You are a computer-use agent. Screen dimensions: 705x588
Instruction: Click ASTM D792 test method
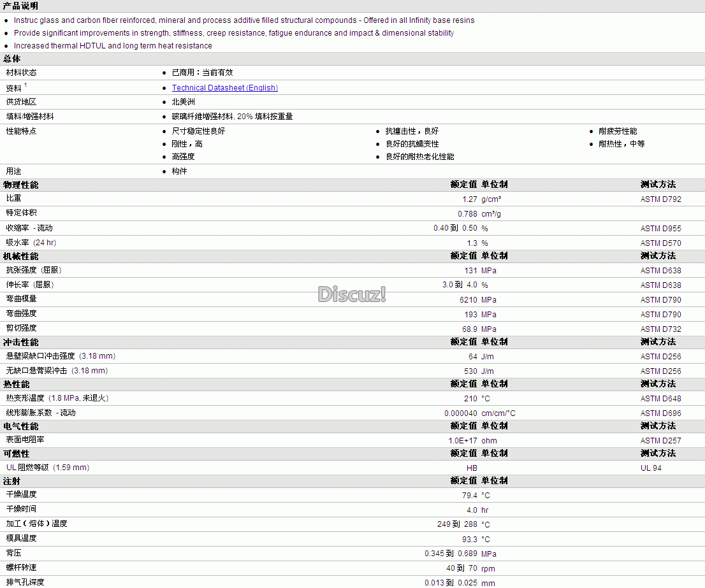[660, 199]
